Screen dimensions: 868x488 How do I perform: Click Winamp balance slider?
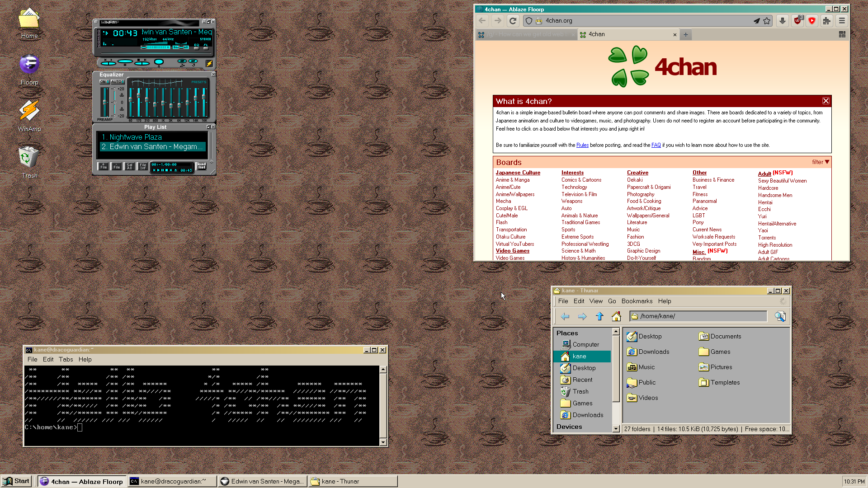click(x=181, y=47)
